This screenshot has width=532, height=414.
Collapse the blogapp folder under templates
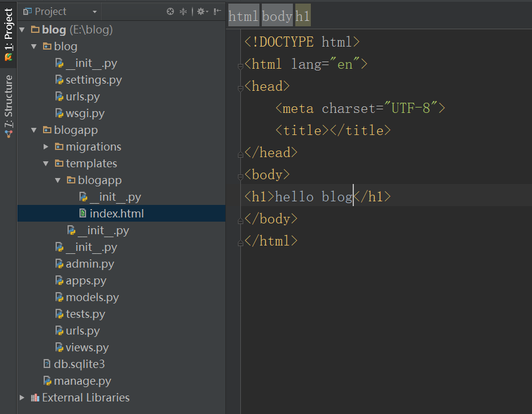point(57,180)
